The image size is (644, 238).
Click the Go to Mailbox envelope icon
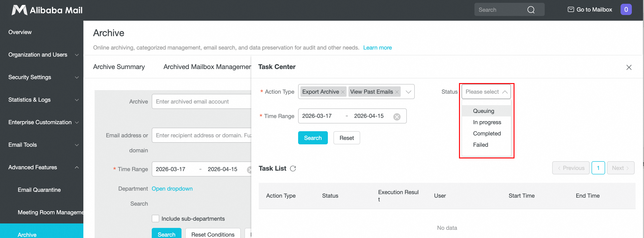pyautogui.click(x=571, y=10)
